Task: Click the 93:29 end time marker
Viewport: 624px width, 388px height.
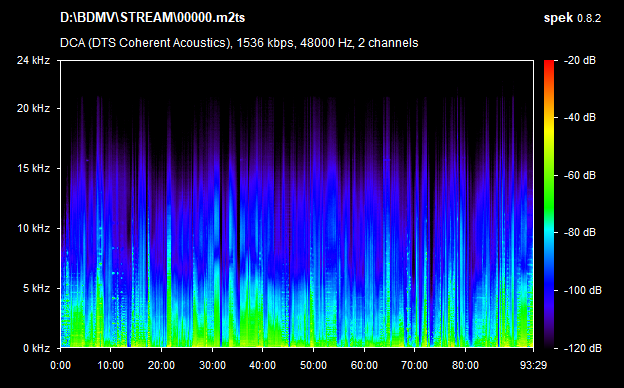Action: (x=533, y=365)
